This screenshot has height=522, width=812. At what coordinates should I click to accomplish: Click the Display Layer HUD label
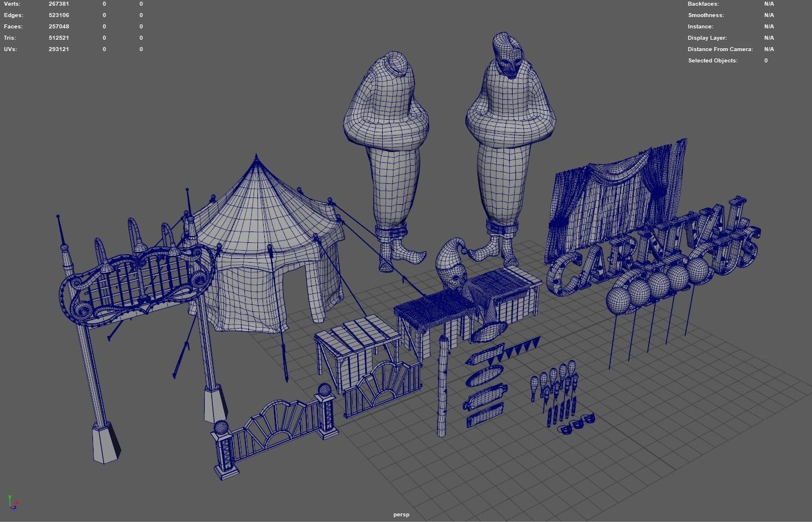coord(707,37)
